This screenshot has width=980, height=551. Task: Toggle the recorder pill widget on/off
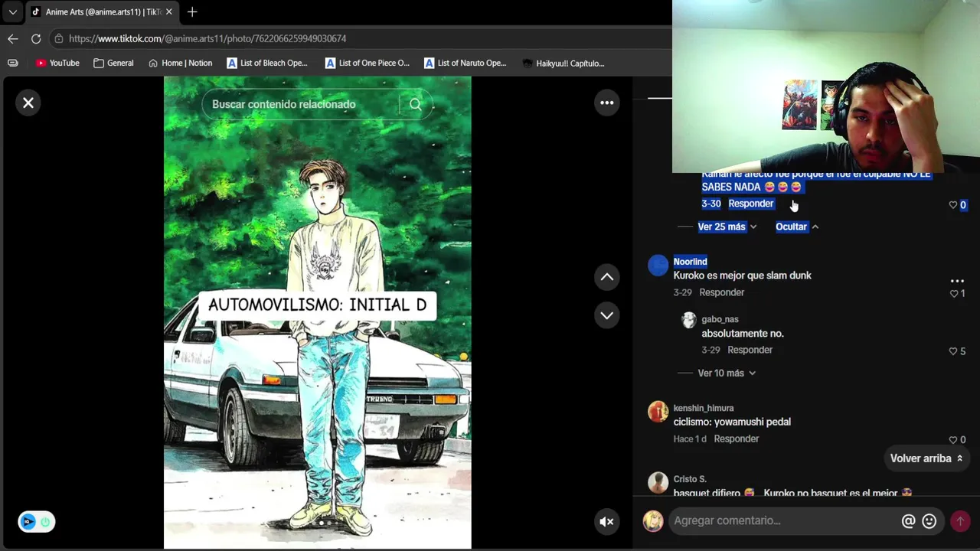pyautogui.click(x=37, y=522)
